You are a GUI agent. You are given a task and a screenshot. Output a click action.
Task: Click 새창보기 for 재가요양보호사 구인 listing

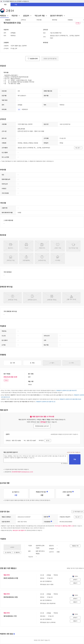(x=75, y=621)
